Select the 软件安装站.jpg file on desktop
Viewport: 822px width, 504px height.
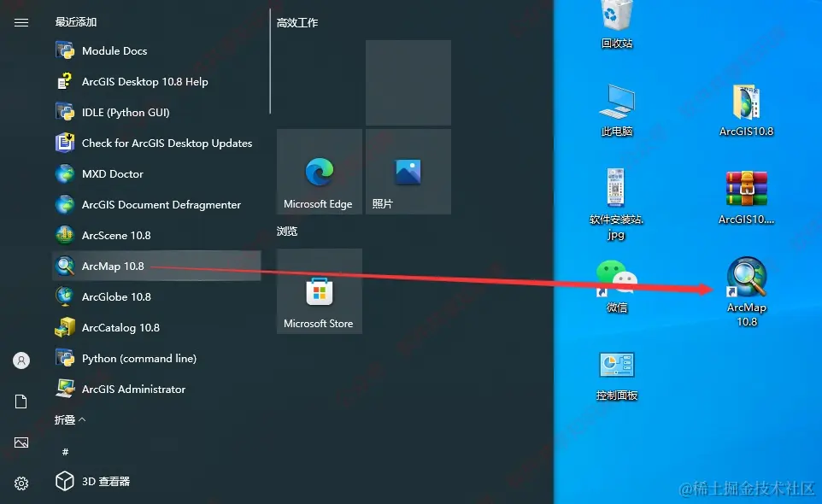[617, 204]
